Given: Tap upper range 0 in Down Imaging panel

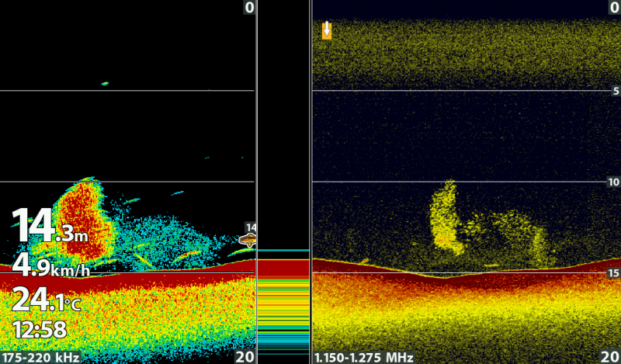Looking at the screenshot, I should coord(614,8).
